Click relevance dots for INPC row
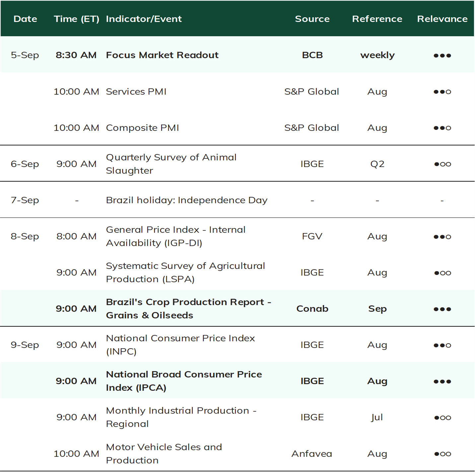Viewport: 475px width, 476px height. 442,345
